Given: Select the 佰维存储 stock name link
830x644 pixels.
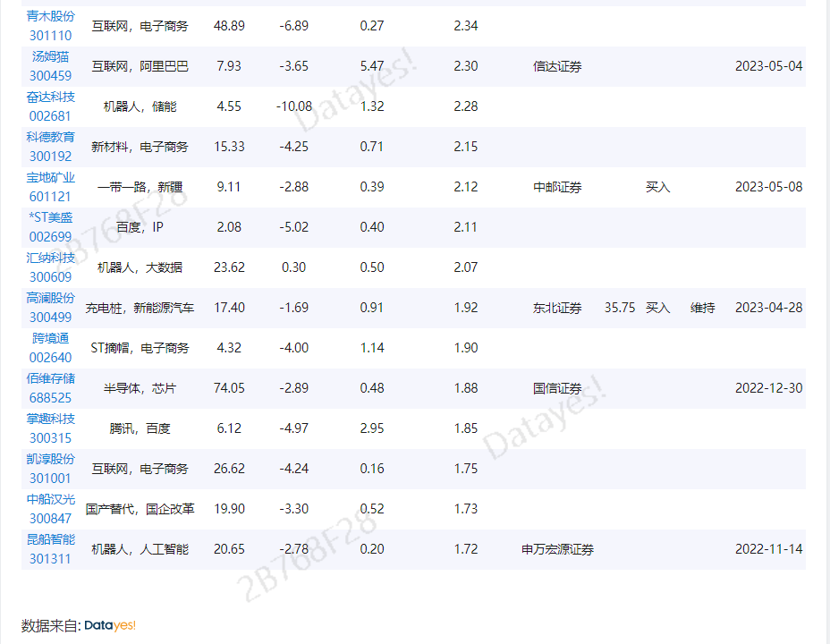Looking at the screenshot, I should pyautogui.click(x=51, y=378).
